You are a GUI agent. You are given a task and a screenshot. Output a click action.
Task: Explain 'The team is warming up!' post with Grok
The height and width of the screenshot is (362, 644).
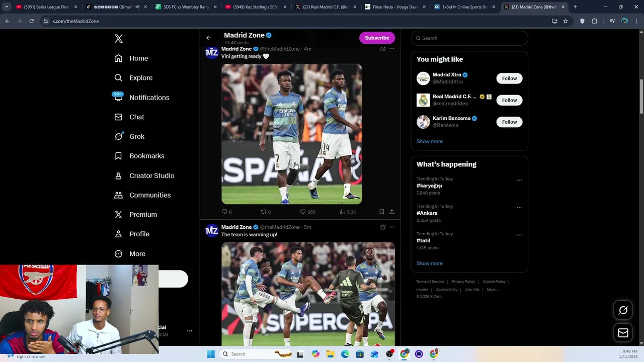pyautogui.click(x=383, y=227)
